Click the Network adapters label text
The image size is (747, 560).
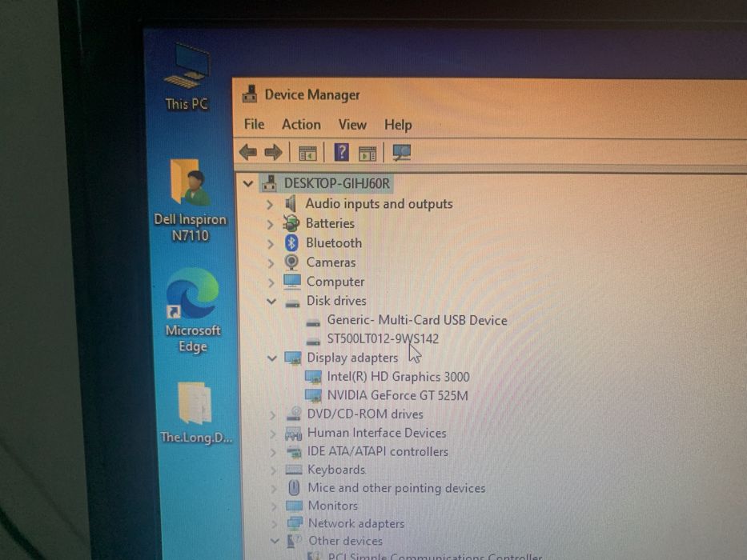[356, 523]
